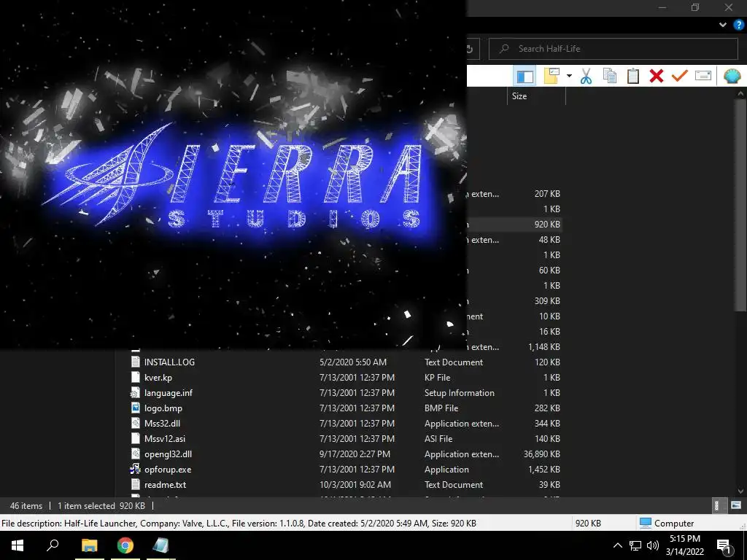Toggle the navigation pane layout button
The image size is (747, 560).
[x=525, y=76]
